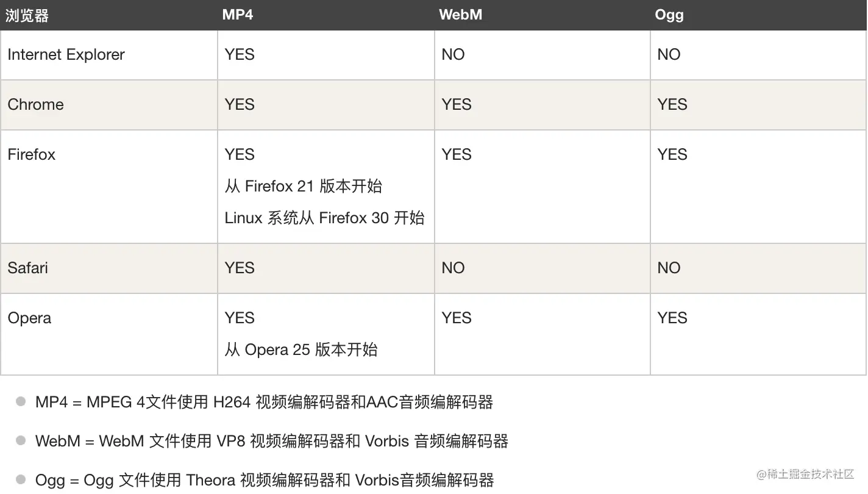
Task: Select the Opera browser cell
Action: 29,318
